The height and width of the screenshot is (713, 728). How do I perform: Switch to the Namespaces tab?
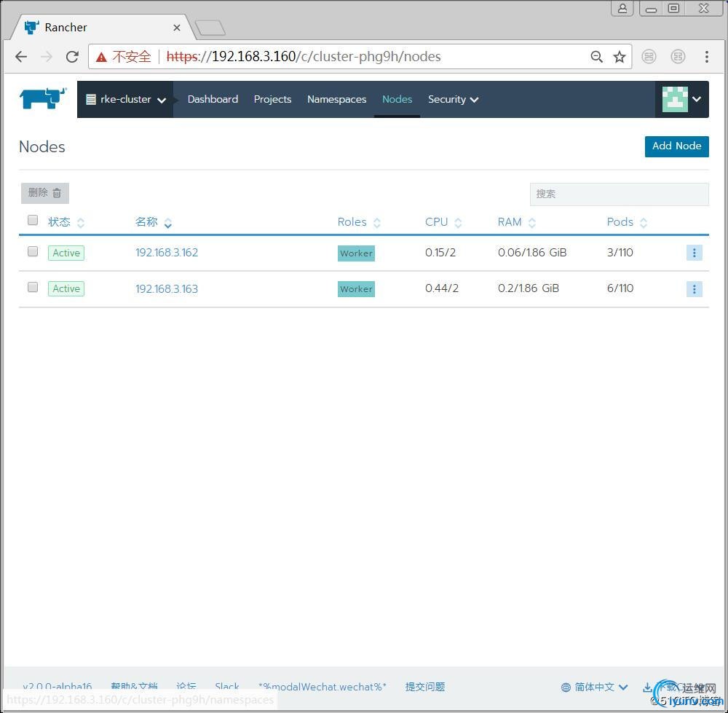point(336,99)
